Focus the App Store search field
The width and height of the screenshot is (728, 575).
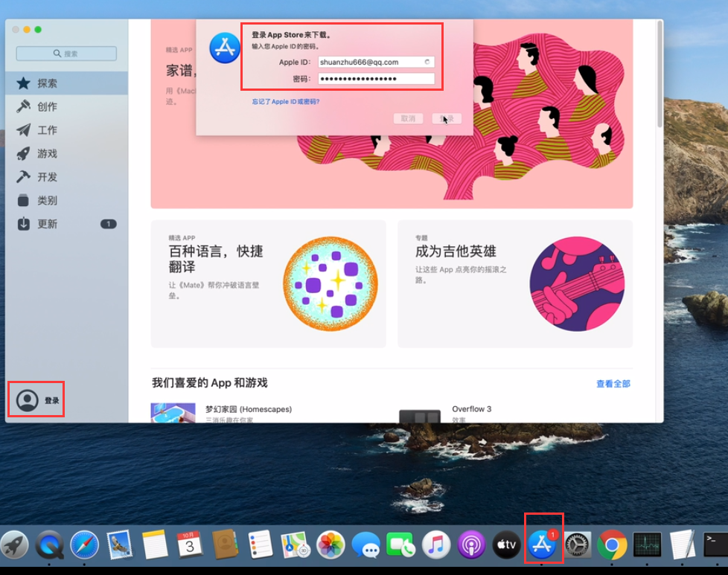tap(66, 54)
